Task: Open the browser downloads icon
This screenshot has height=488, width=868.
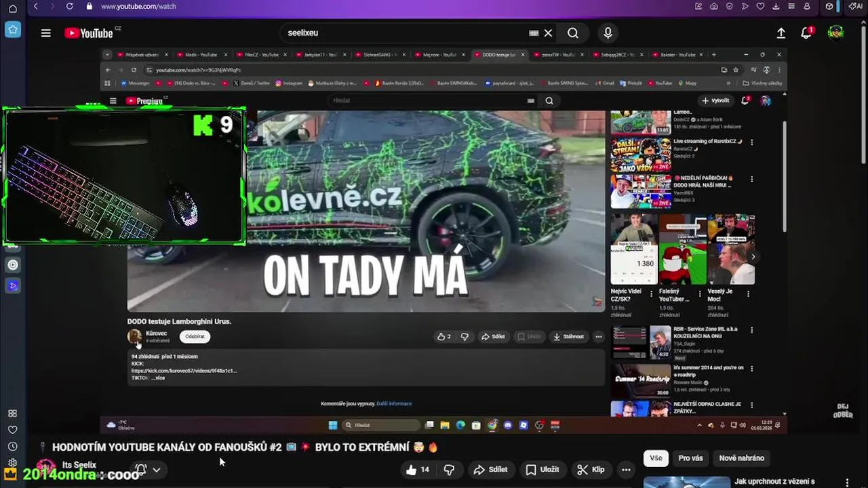Action: (x=776, y=6)
